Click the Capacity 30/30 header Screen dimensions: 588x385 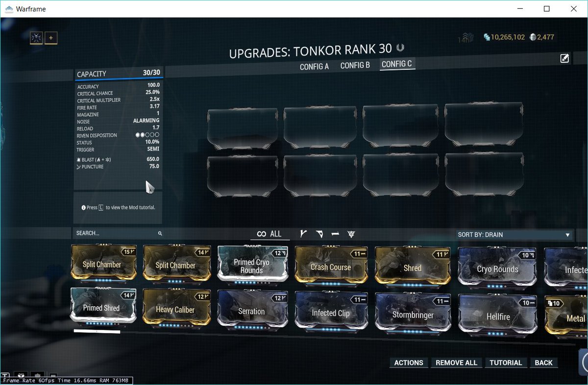point(118,74)
